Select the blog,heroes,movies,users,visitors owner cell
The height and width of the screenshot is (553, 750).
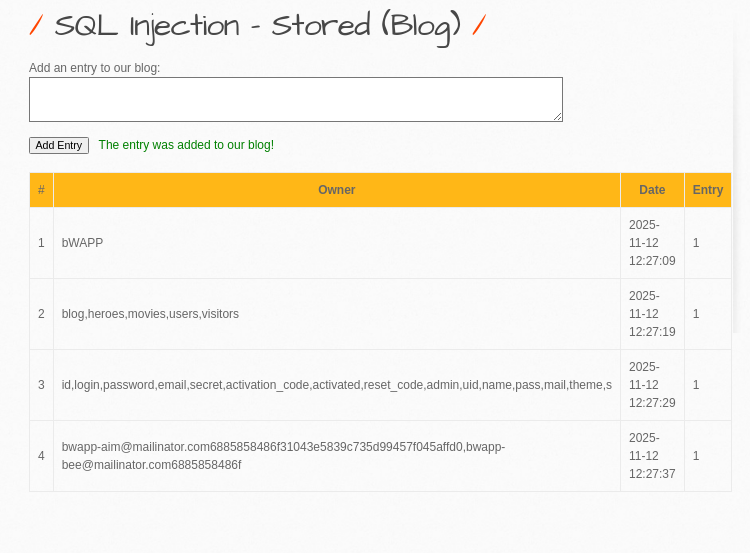[x=150, y=314]
